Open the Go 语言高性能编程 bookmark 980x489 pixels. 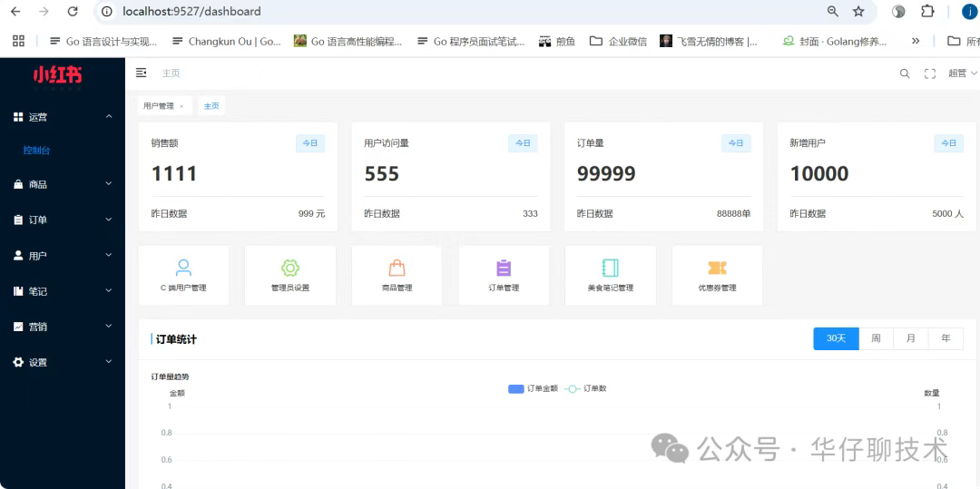(348, 41)
